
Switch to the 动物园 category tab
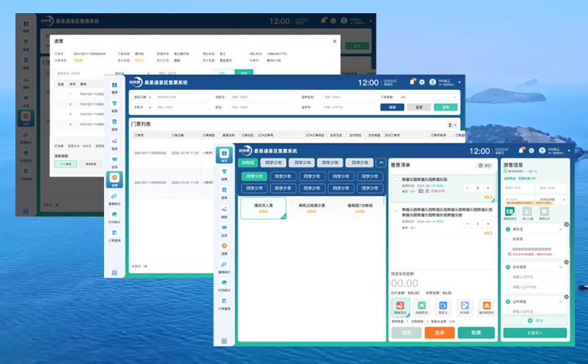[x=249, y=163]
